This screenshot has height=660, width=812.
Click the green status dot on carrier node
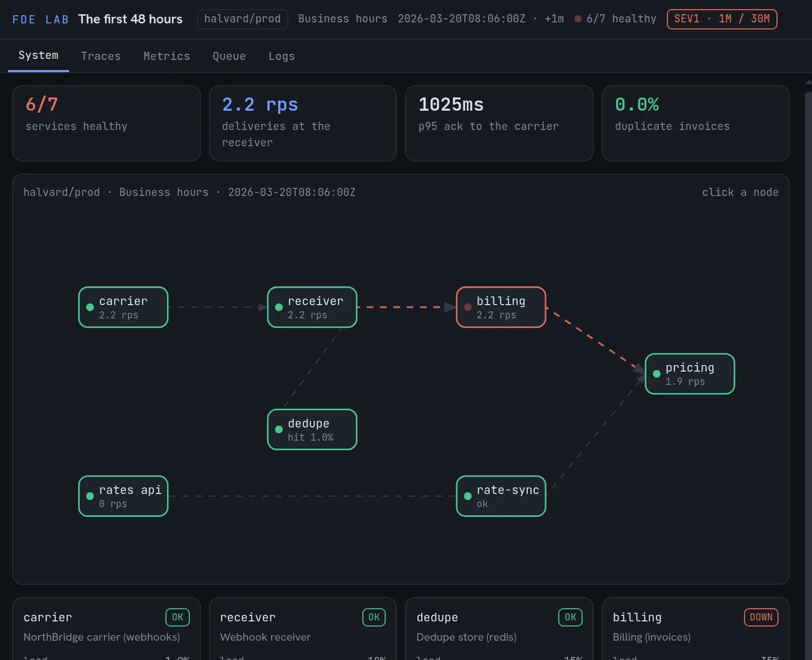[x=90, y=307]
